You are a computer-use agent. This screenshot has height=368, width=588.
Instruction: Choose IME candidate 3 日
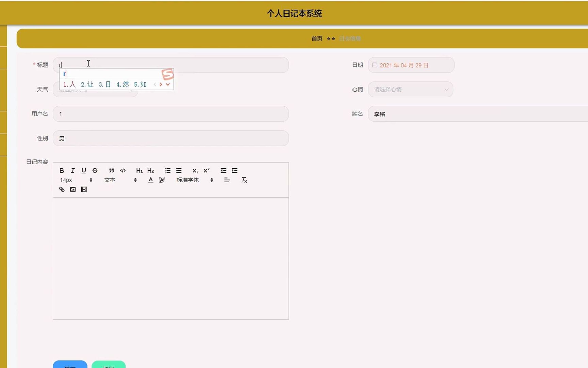point(105,84)
